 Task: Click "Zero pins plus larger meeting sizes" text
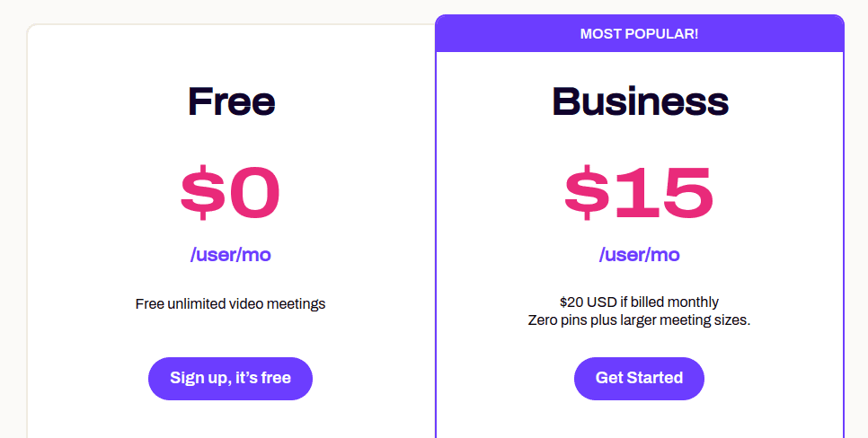pos(639,320)
